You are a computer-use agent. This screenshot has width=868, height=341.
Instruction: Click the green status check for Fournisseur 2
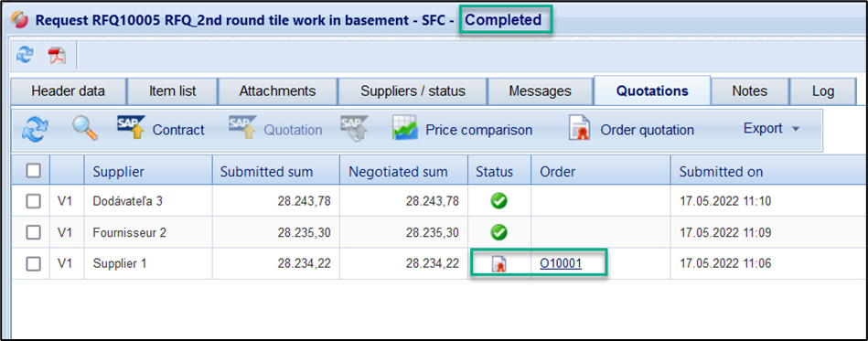pyautogui.click(x=499, y=232)
